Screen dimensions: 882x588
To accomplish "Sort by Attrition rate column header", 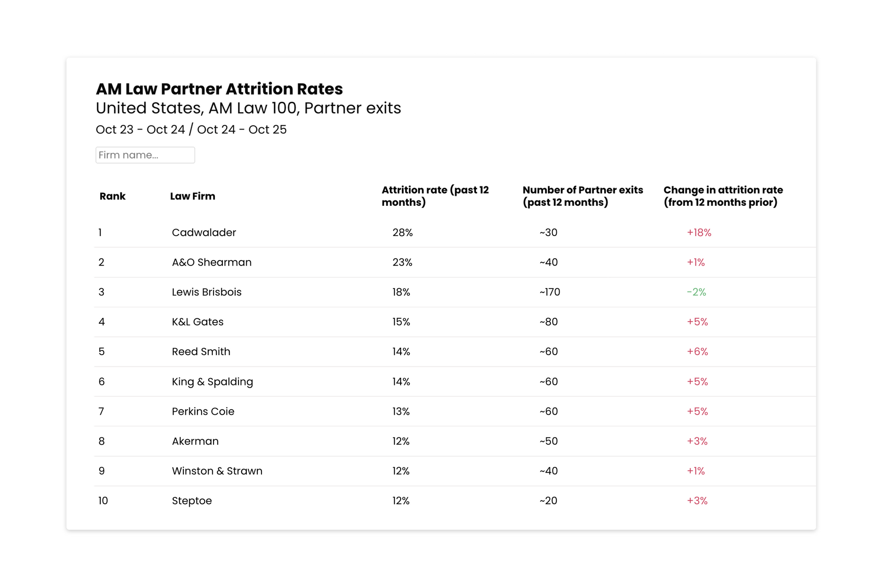I will click(x=435, y=196).
